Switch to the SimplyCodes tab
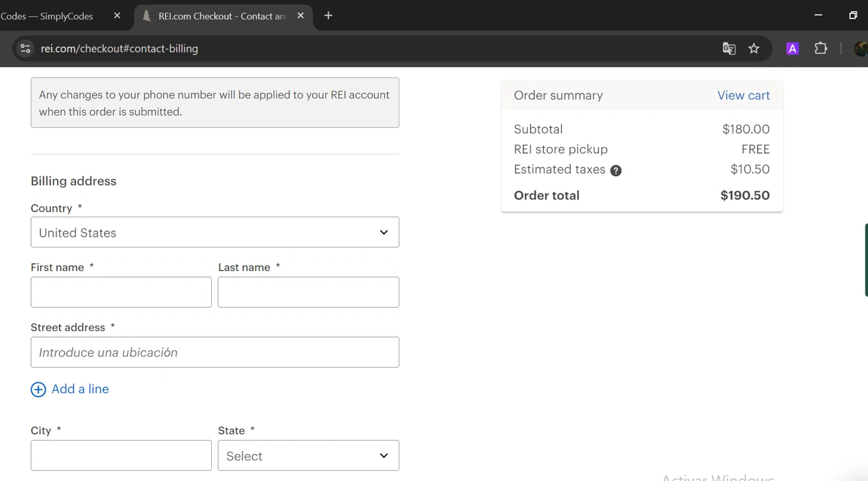 [x=52, y=16]
